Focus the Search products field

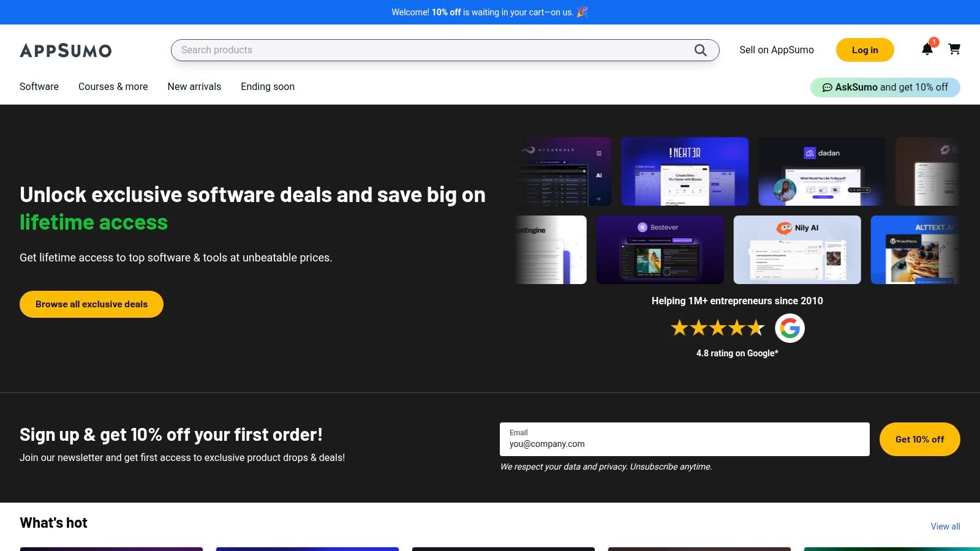coord(435,50)
